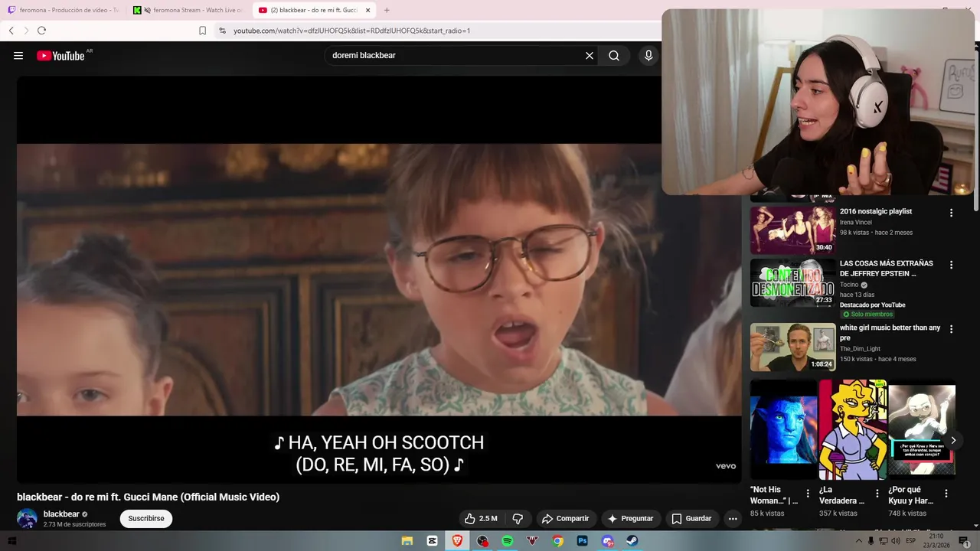The height and width of the screenshot is (551, 980).
Task: Switch to feromona Stream Kick tab
Action: [188, 10]
